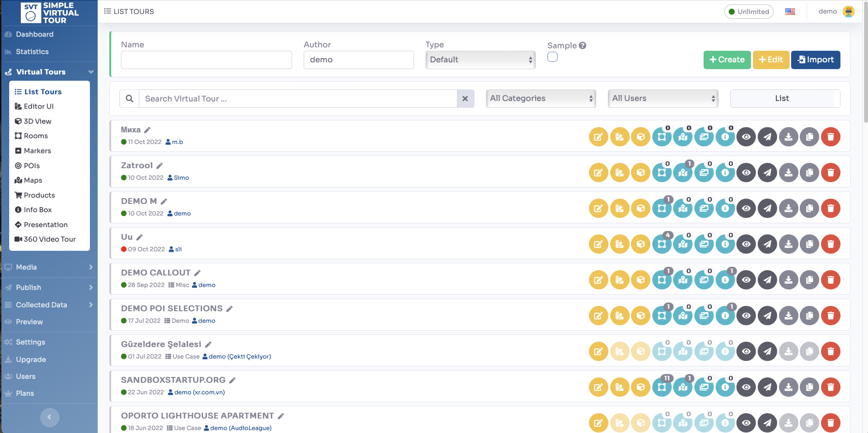Open the All Categories dropdown
The width and height of the screenshot is (868, 433).
(x=541, y=99)
